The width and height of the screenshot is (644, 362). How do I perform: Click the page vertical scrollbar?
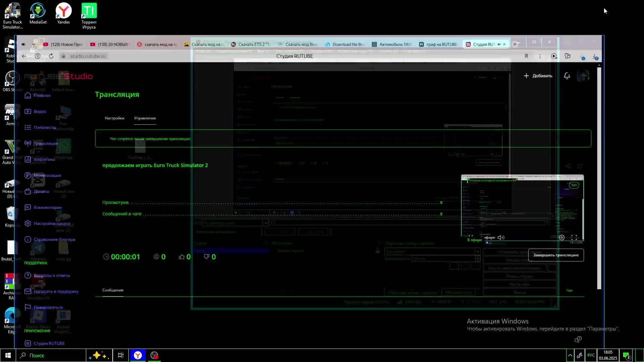click(599, 178)
